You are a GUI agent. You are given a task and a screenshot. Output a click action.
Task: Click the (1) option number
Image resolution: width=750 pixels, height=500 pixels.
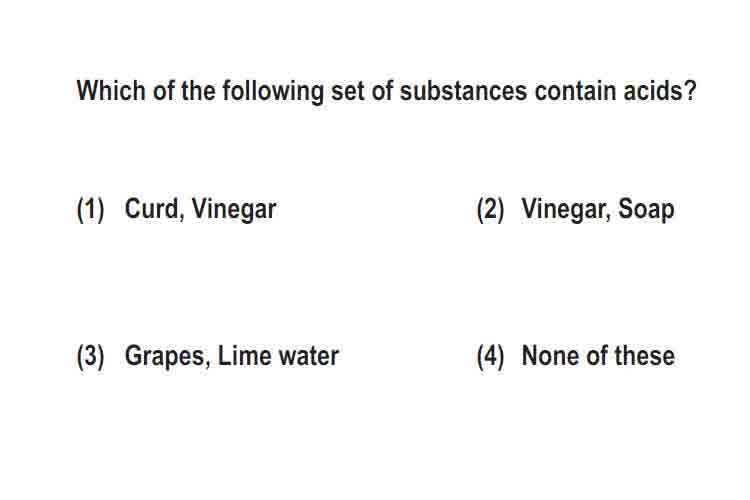click(x=90, y=210)
